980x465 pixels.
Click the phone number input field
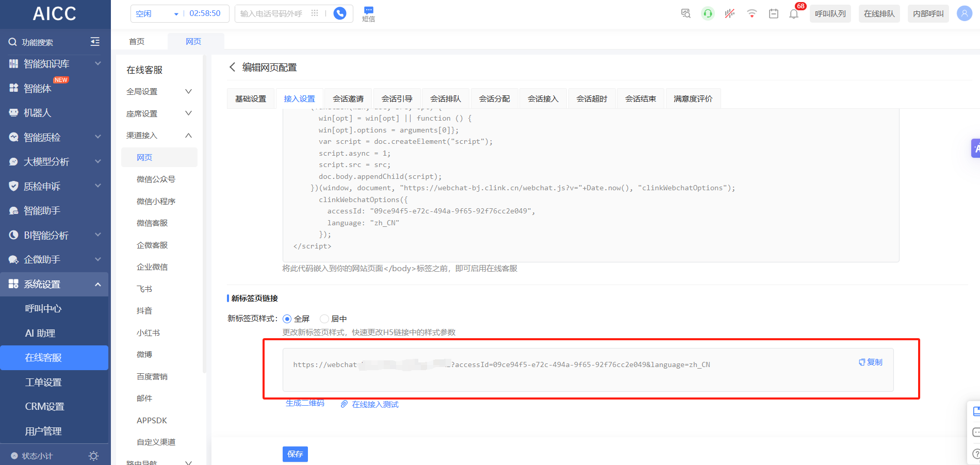pos(271,13)
